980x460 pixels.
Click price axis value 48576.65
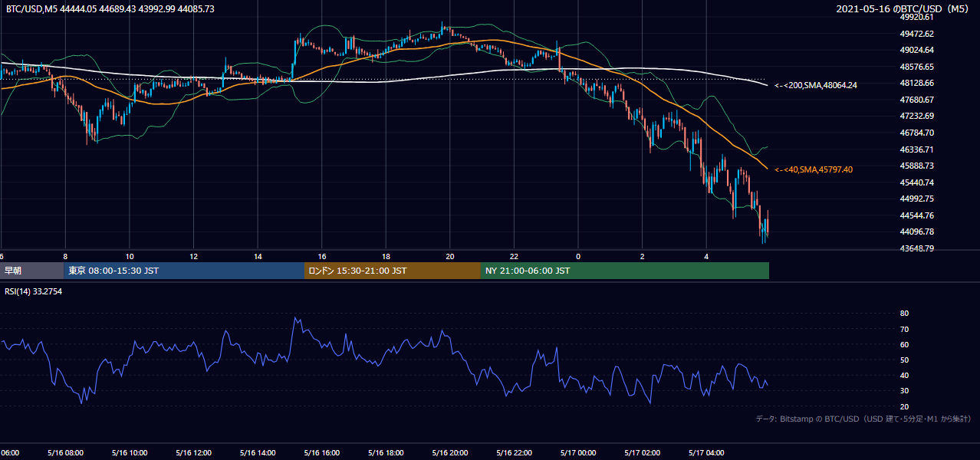coord(917,67)
